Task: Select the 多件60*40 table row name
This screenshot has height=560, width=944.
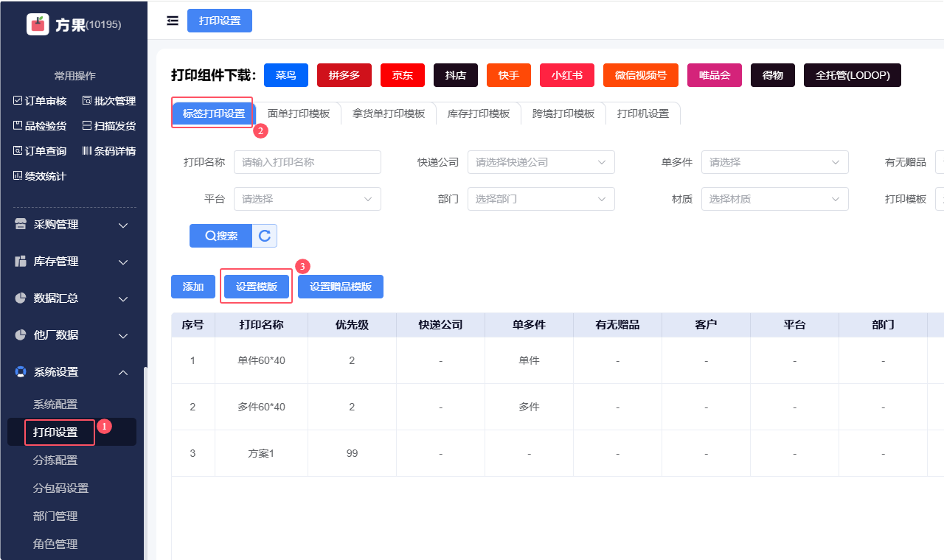Action: pos(261,407)
